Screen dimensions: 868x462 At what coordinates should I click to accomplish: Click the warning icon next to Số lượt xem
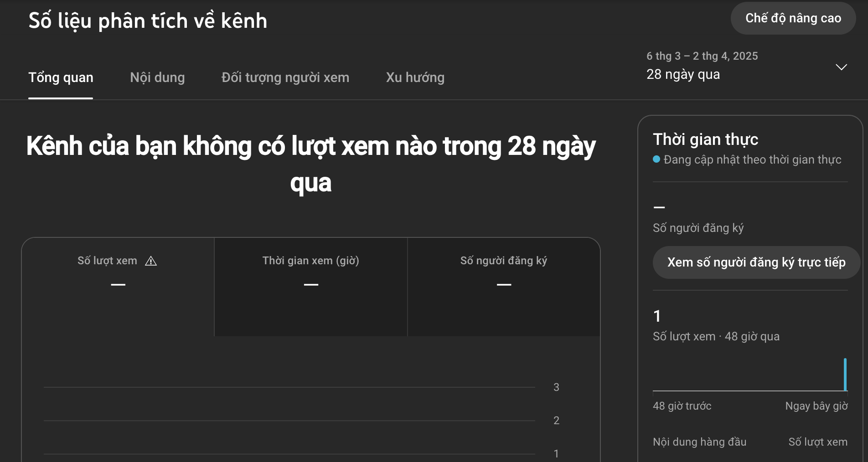coord(151,261)
